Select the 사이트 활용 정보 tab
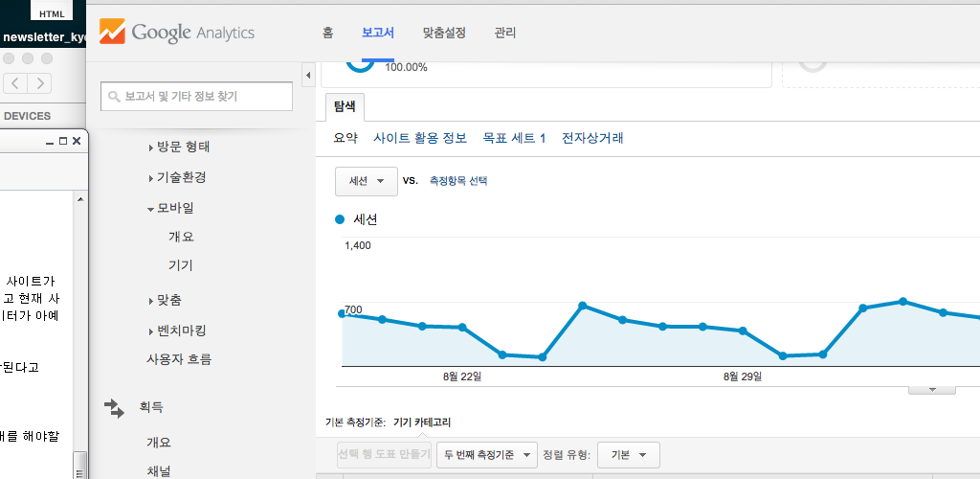Viewport: 980px width, 479px height. pyautogui.click(x=420, y=138)
